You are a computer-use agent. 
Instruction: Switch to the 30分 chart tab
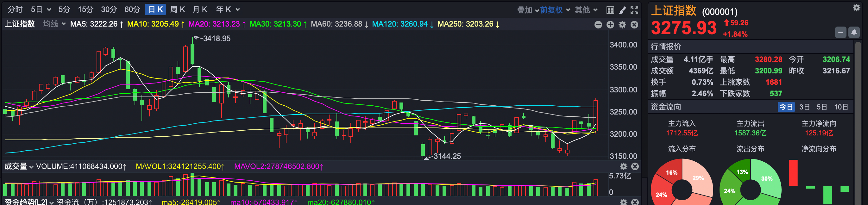(109, 9)
